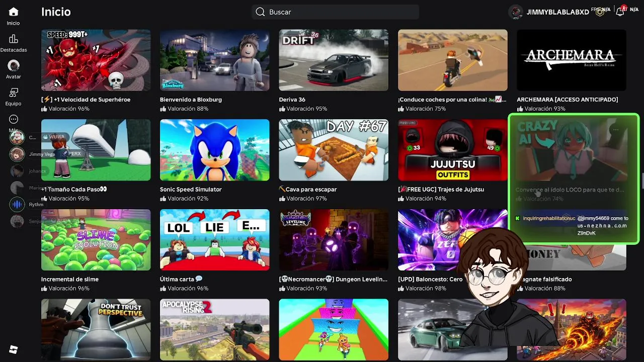Open the Sonic Speed Simulator thumbnail
This screenshot has width=644, height=362.
214,150
